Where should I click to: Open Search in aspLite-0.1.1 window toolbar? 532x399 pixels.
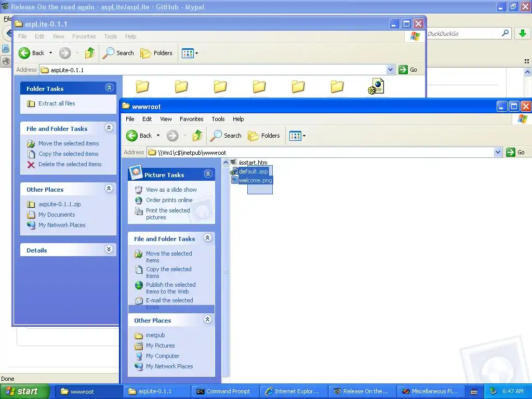point(118,53)
